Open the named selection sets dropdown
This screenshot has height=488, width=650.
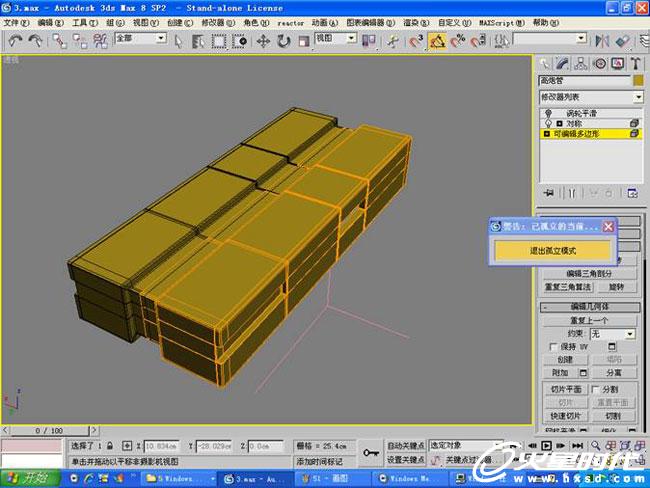tap(550, 39)
